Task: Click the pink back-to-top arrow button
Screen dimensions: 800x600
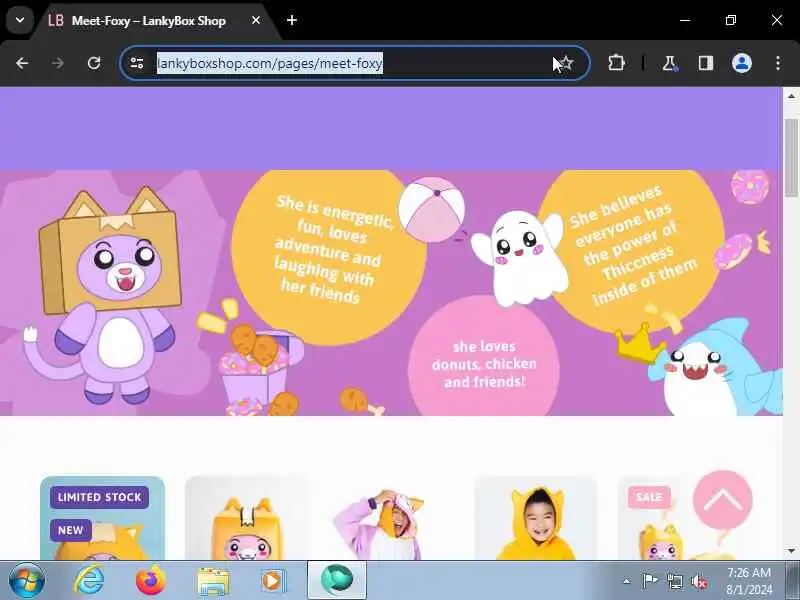Action: 722,499
